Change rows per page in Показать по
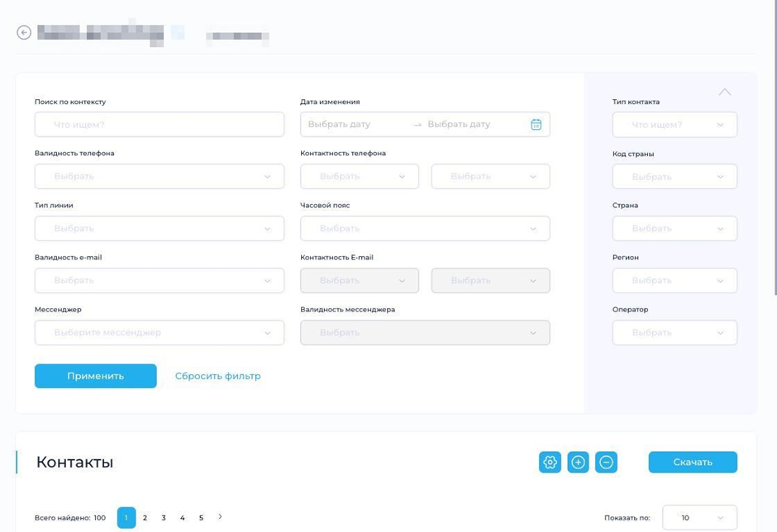 699,518
